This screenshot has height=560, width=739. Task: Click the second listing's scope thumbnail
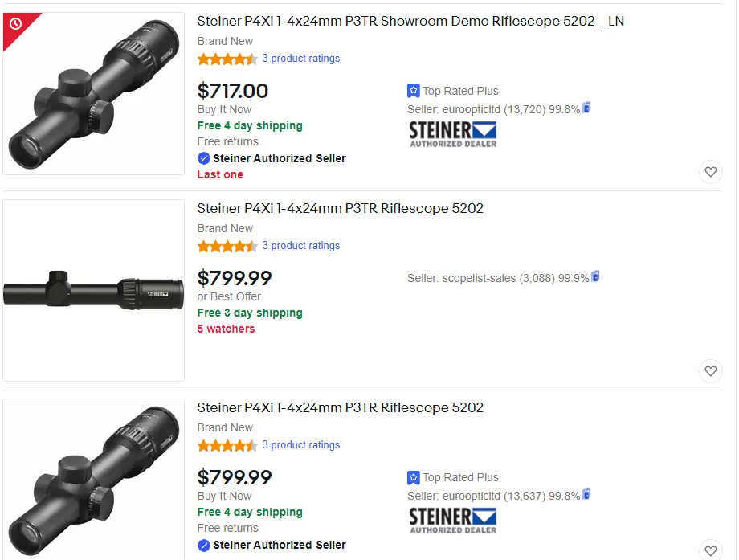(92, 291)
